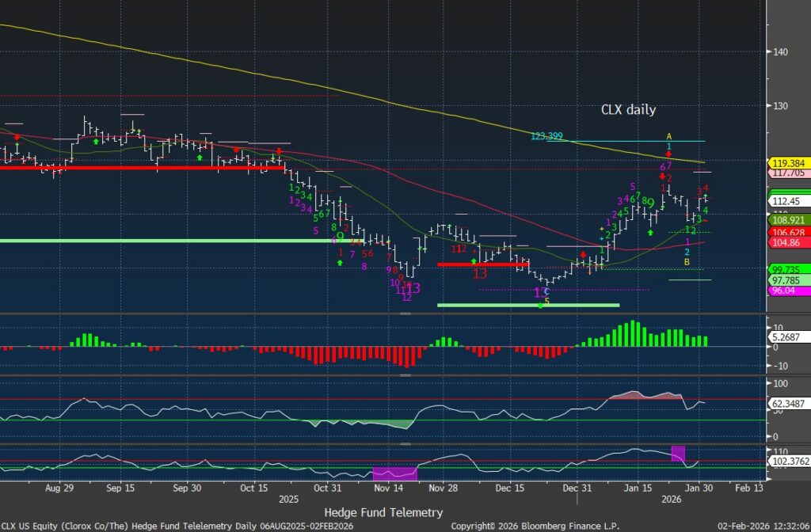This screenshot has height=532, width=811.
Task: Click the CLX daily chart title
Action: point(628,110)
